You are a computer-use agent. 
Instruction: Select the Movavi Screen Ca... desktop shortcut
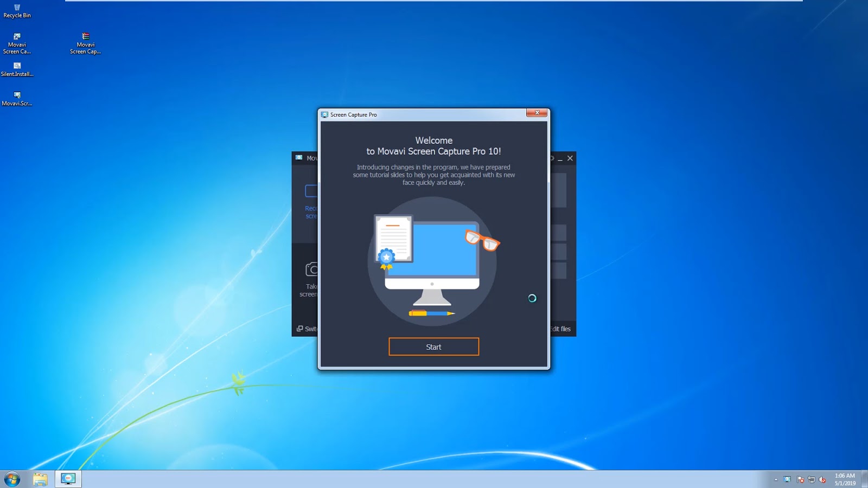point(17,44)
